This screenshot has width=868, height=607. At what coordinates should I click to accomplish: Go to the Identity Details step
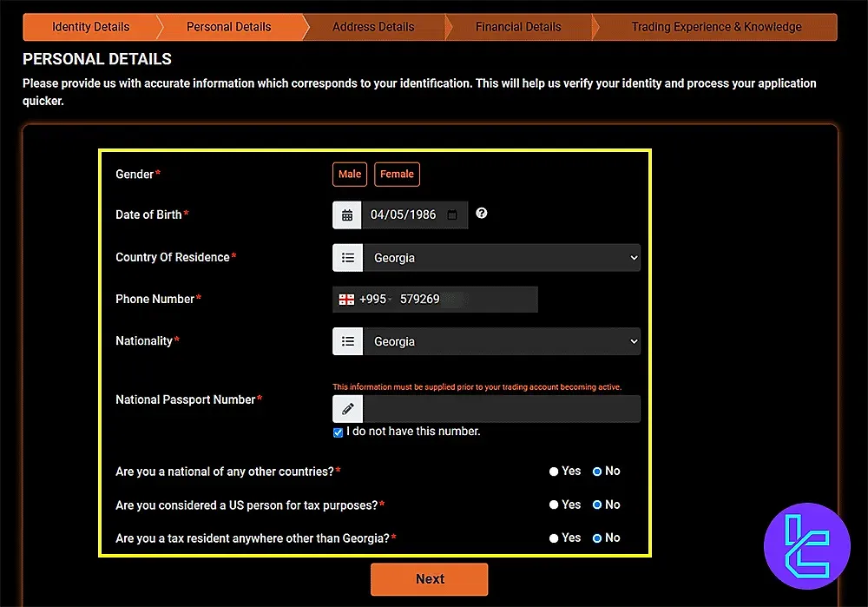tap(90, 27)
